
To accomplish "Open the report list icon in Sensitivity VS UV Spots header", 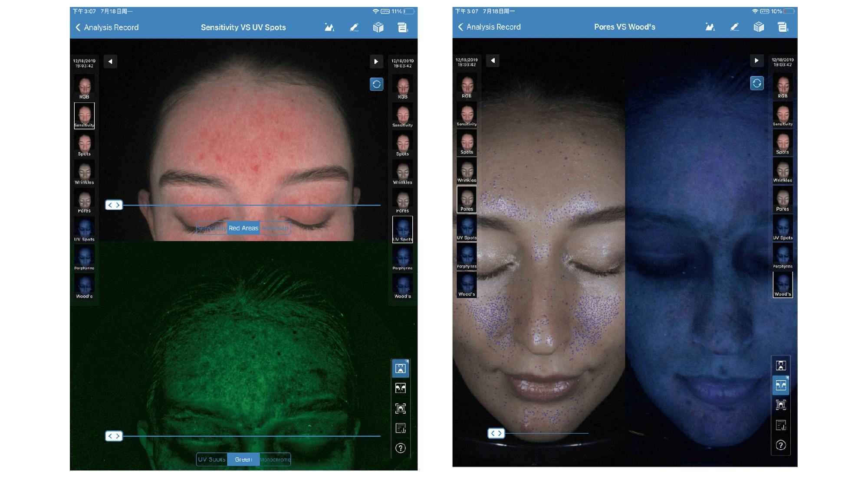I will (x=403, y=28).
